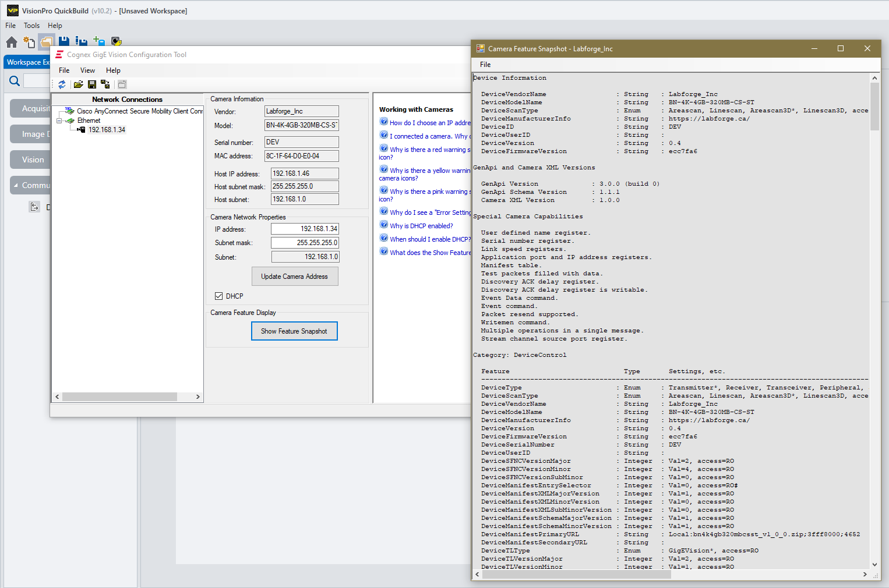The width and height of the screenshot is (889, 588).
Task: Click the blue help icon beside 'Why is DHCP enabled?'
Action: 384,225
